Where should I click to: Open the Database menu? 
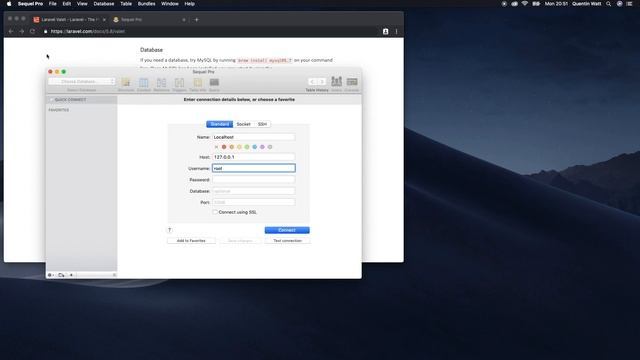click(104, 4)
